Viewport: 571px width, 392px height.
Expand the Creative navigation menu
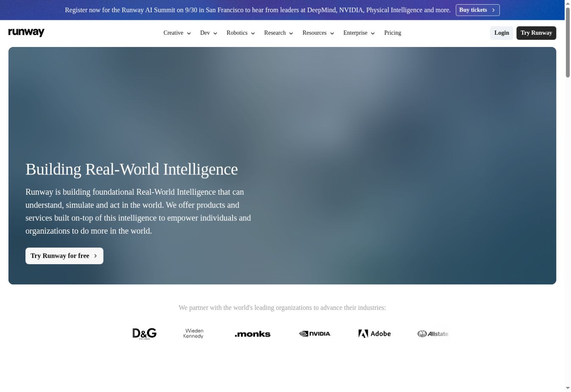177,33
